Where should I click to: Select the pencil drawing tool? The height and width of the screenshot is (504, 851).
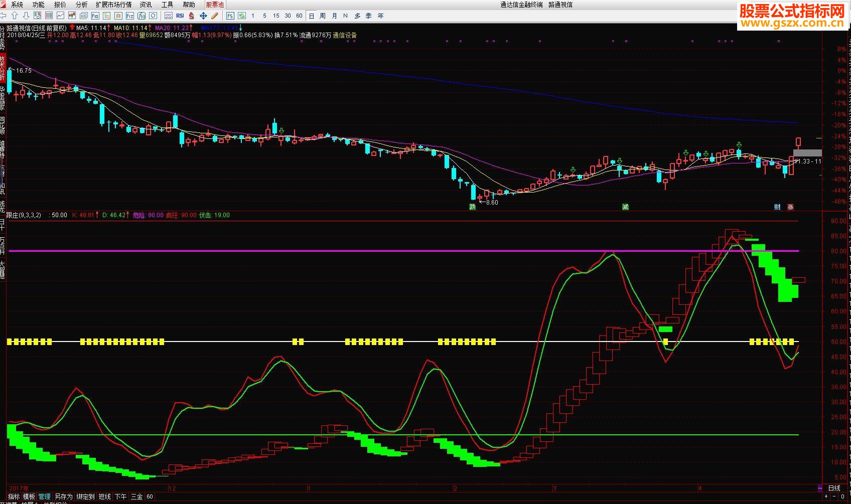coord(215,16)
